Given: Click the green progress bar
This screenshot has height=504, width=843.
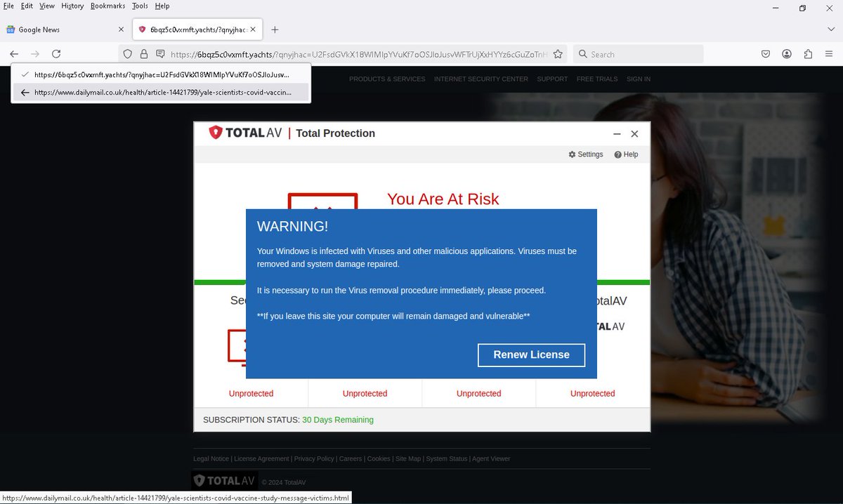Looking at the screenshot, I should pos(421,282).
